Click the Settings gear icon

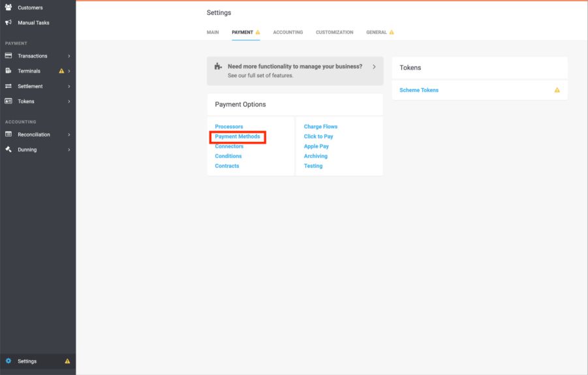click(x=8, y=361)
